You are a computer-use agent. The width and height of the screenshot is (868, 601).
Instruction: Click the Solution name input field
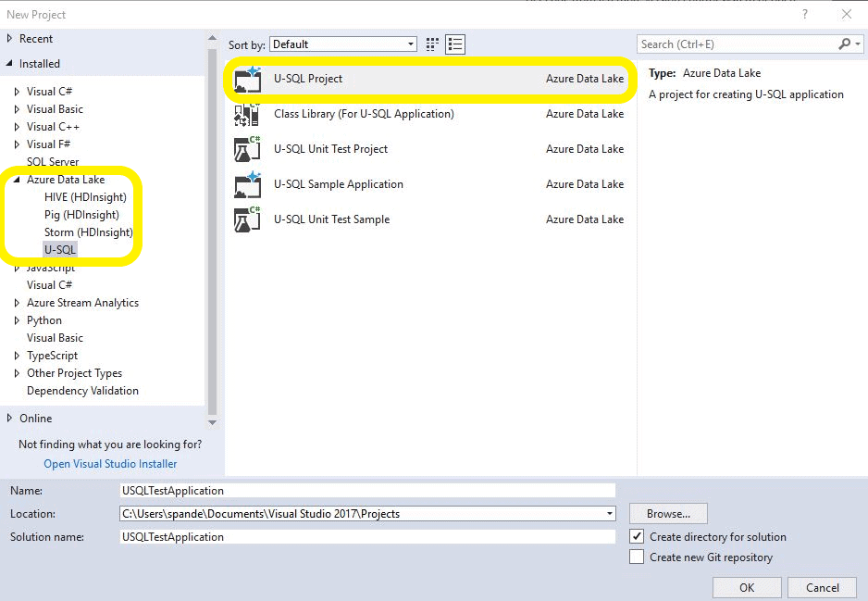click(367, 537)
